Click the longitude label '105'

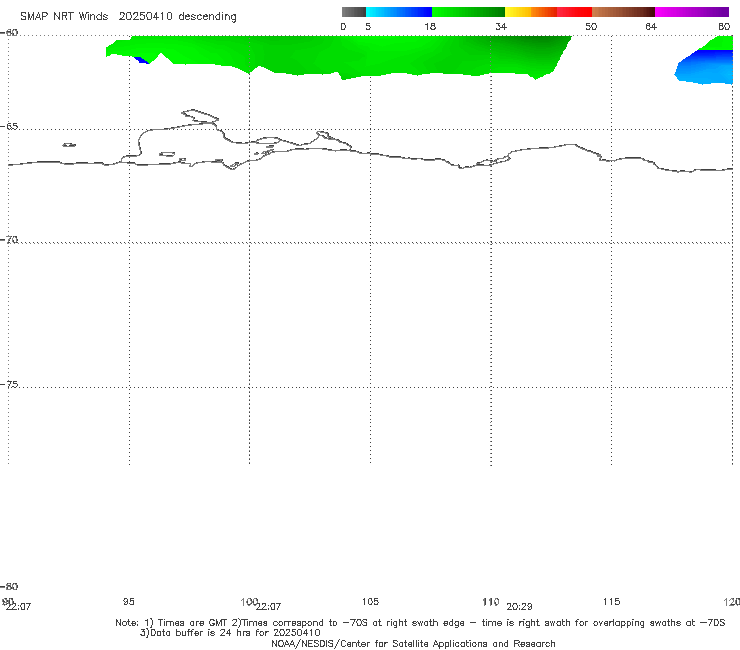pyautogui.click(x=370, y=601)
